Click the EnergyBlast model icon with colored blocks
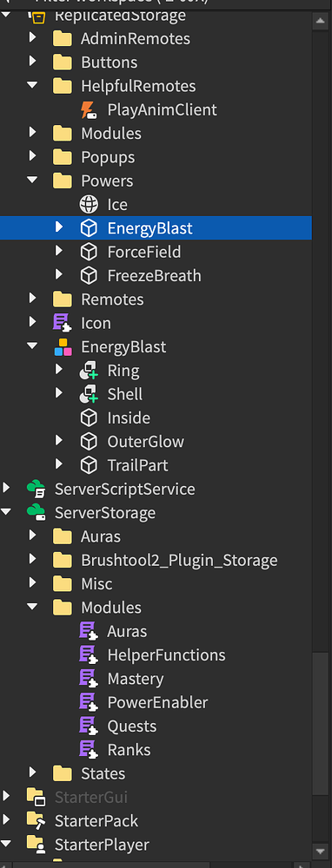 point(63,347)
